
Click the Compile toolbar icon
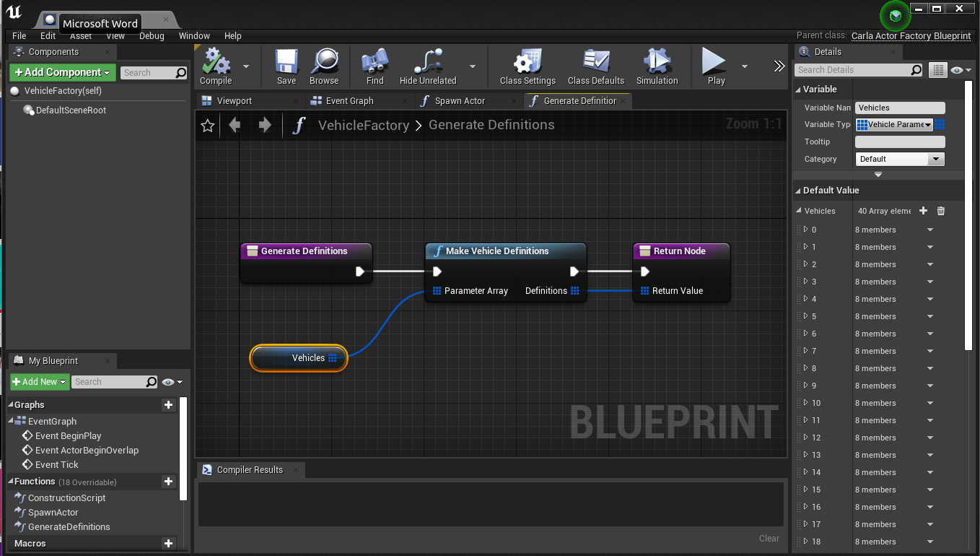pyautogui.click(x=216, y=64)
